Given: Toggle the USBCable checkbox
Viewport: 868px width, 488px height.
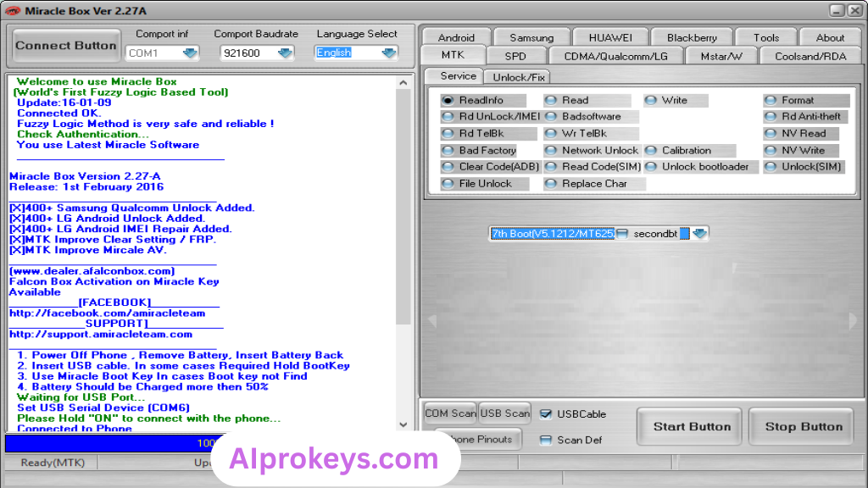Looking at the screenshot, I should click(x=546, y=413).
